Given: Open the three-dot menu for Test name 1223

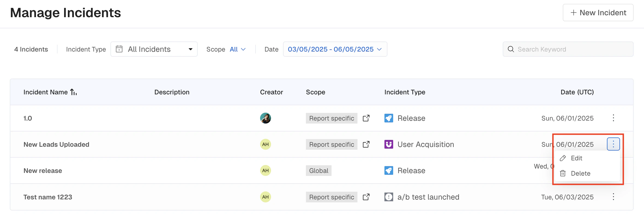Looking at the screenshot, I should coord(613,197).
